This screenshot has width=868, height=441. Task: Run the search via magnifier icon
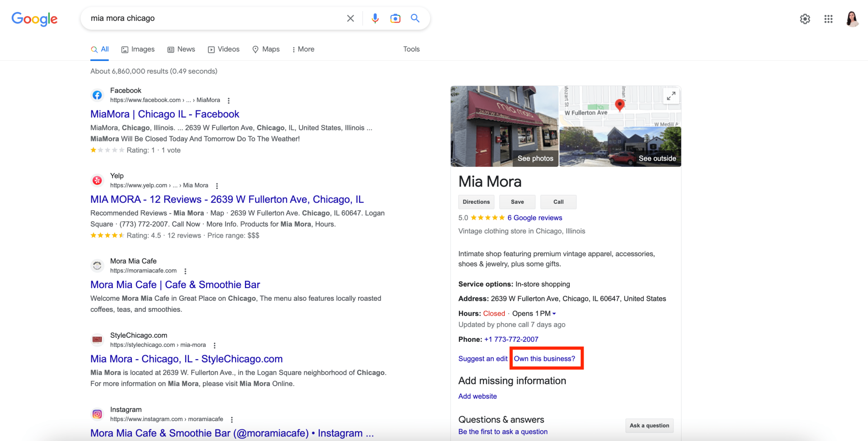(415, 18)
